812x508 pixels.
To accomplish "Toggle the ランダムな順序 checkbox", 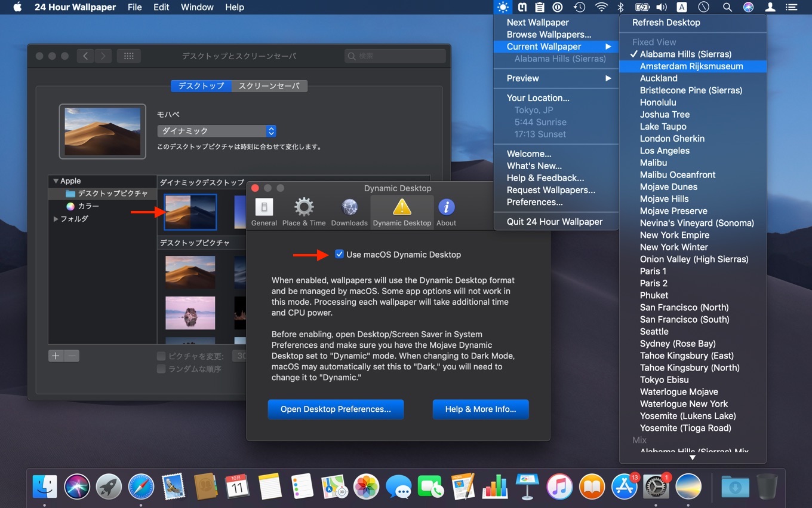I will tap(161, 369).
